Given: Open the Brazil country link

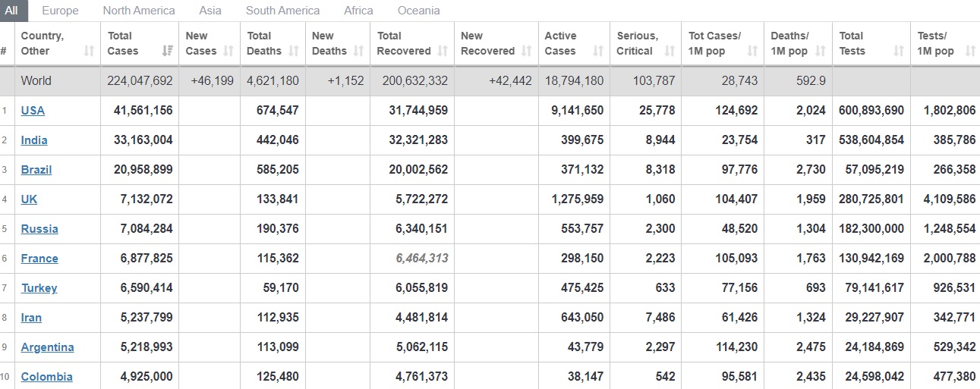Looking at the screenshot, I should click(x=36, y=169).
